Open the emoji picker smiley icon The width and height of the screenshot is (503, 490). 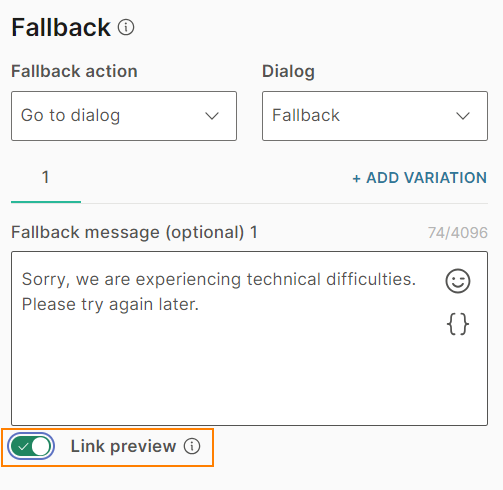(x=458, y=281)
